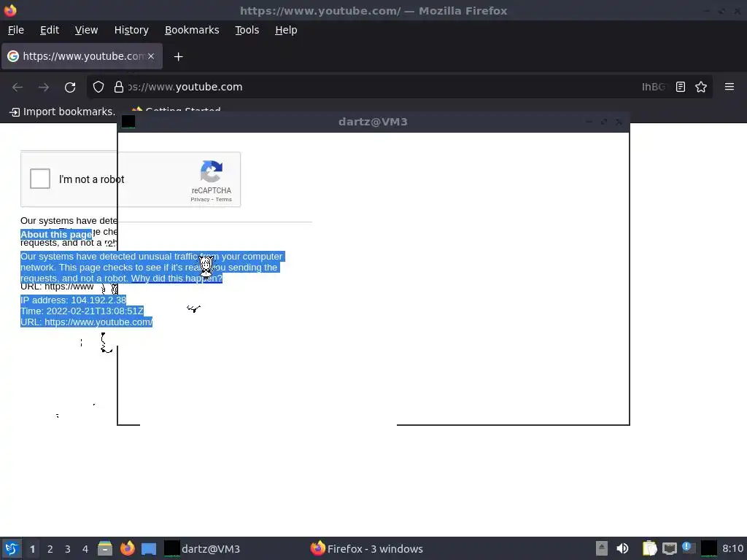The image size is (747, 560).
Task: Open the Bookmarks menu
Action: [192, 30]
